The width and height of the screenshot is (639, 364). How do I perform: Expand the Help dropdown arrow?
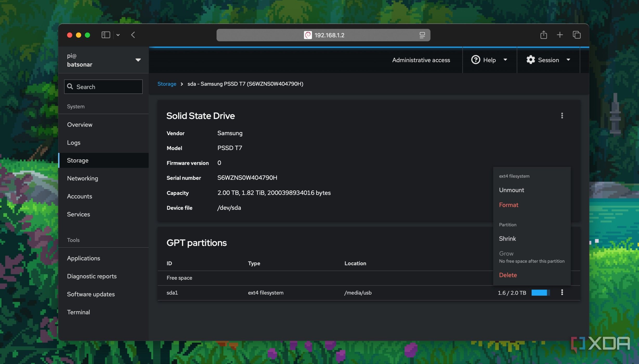point(505,60)
